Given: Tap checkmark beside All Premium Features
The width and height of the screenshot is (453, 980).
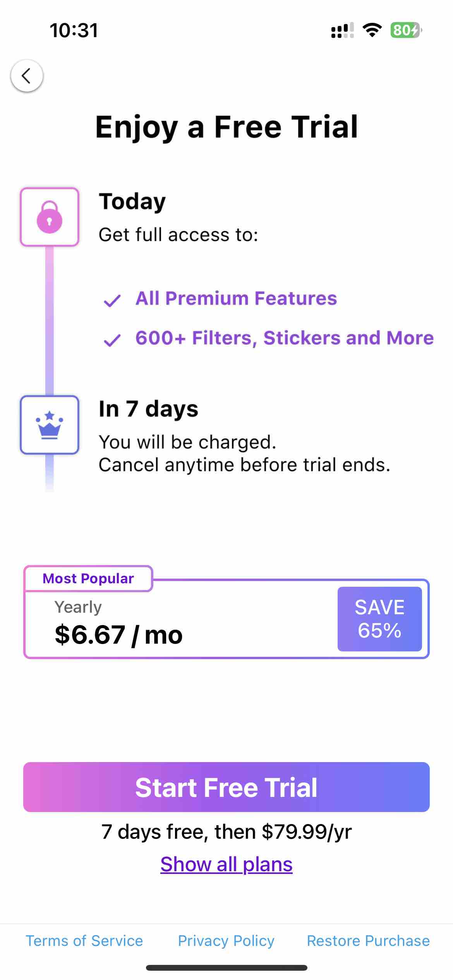Looking at the screenshot, I should [112, 300].
